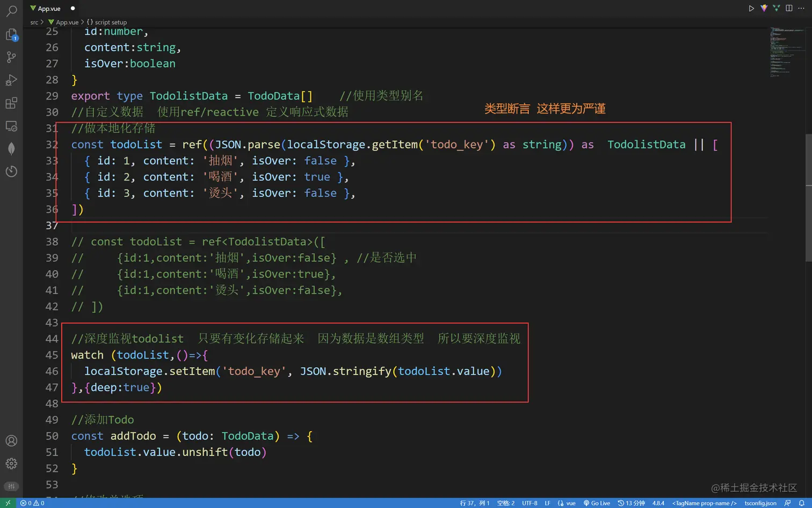Click line number 32 in the gutter

click(x=52, y=145)
